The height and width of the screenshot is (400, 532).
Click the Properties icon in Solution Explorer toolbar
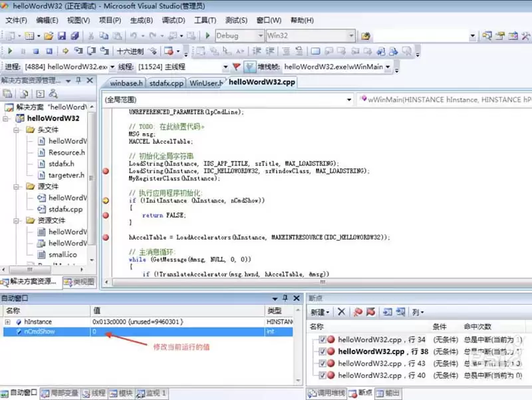pyautogui.click(x=9, y=95)
